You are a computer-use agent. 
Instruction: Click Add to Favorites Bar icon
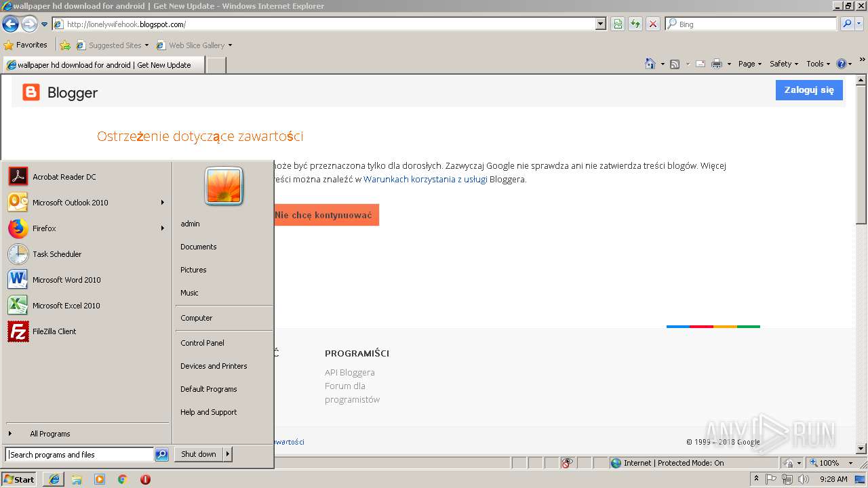pyautogui.click(x=64, y=45)
